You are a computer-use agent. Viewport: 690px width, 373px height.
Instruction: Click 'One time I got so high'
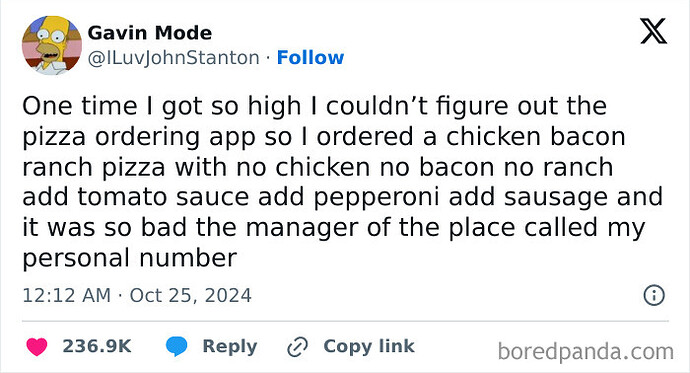pyautogui.click(x=161, y=107)
